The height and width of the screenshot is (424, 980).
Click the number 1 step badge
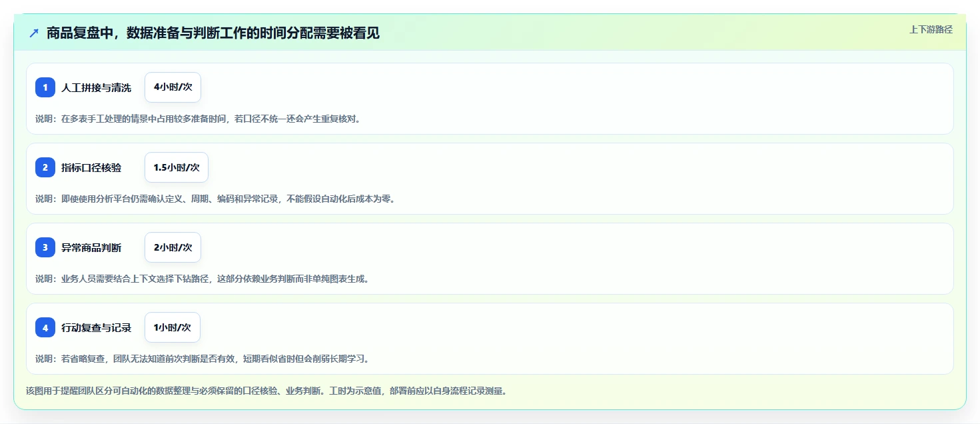pyautogui.click(x=45, y=87)
